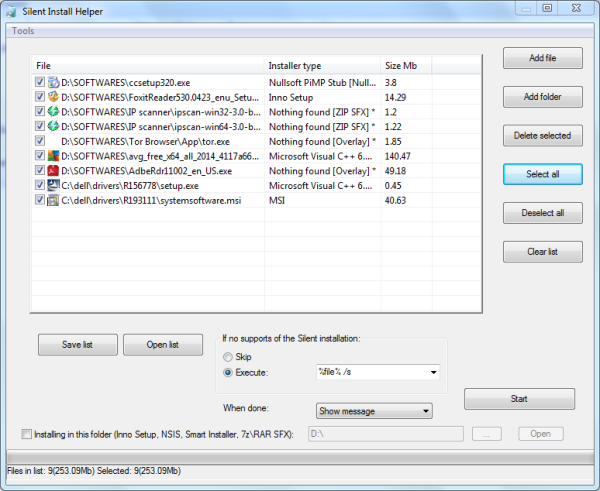Screen dimensions: 600x491
Task: Click the 49.18 size cell
Action: click(395, 171)
